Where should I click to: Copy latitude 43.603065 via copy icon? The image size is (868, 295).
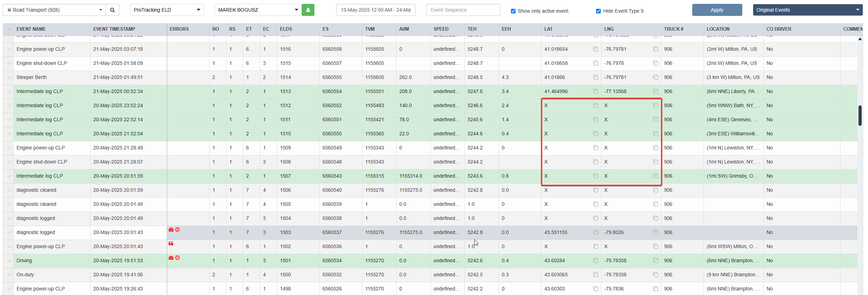pos(595,275)
